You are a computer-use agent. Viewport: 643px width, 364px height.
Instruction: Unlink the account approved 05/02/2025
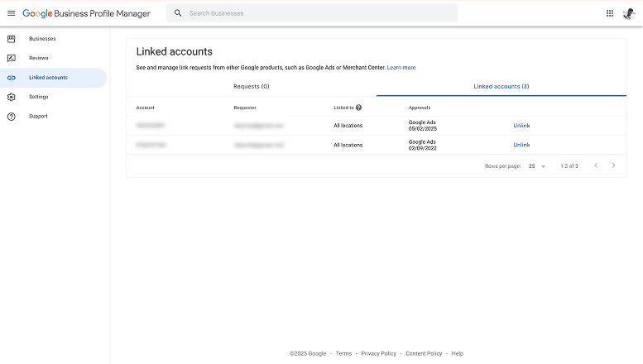[521, 126]
